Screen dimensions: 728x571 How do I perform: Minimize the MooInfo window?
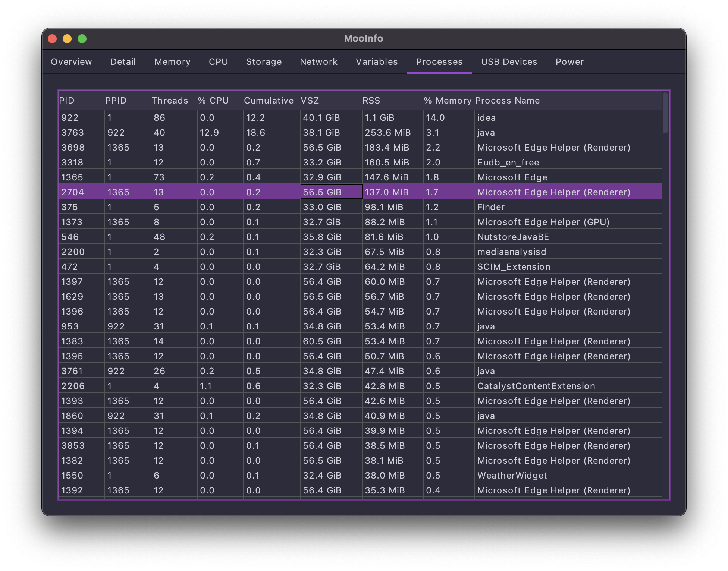point(67,39)
